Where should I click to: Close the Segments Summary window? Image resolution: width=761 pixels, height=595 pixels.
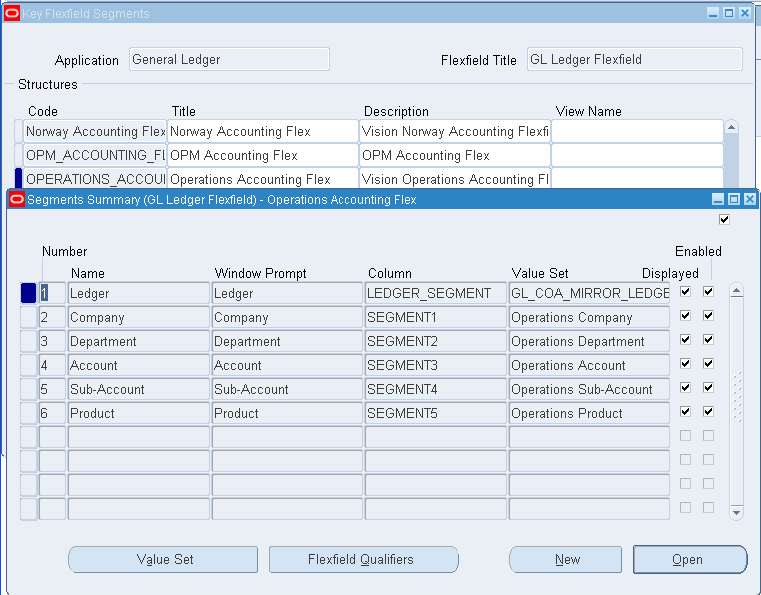click(749, 200)
